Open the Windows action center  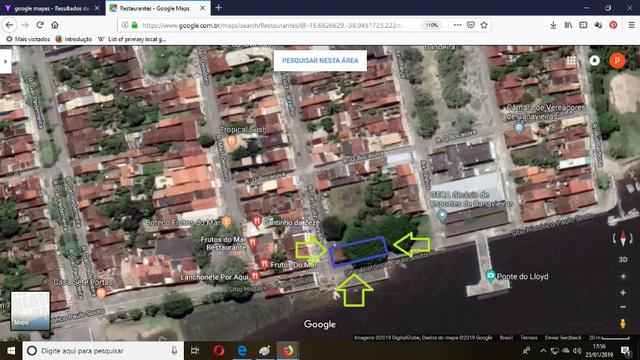click(x=625, y=351)
